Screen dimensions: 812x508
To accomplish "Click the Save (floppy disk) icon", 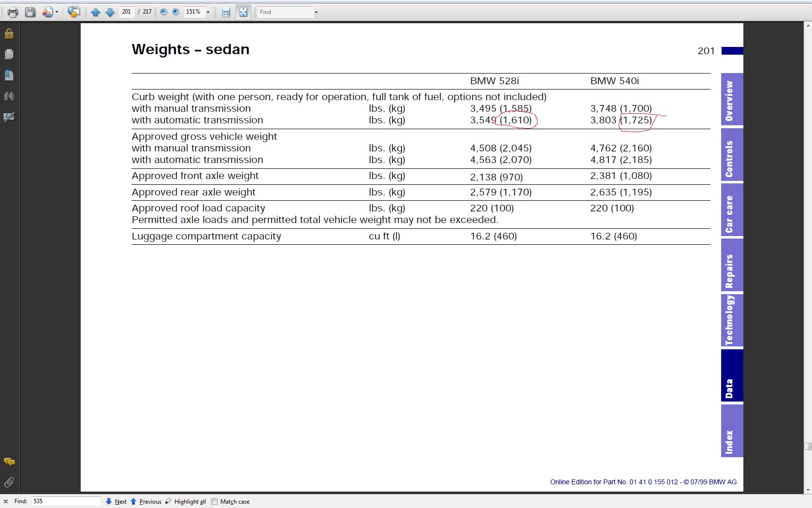I will pos(30,12).
